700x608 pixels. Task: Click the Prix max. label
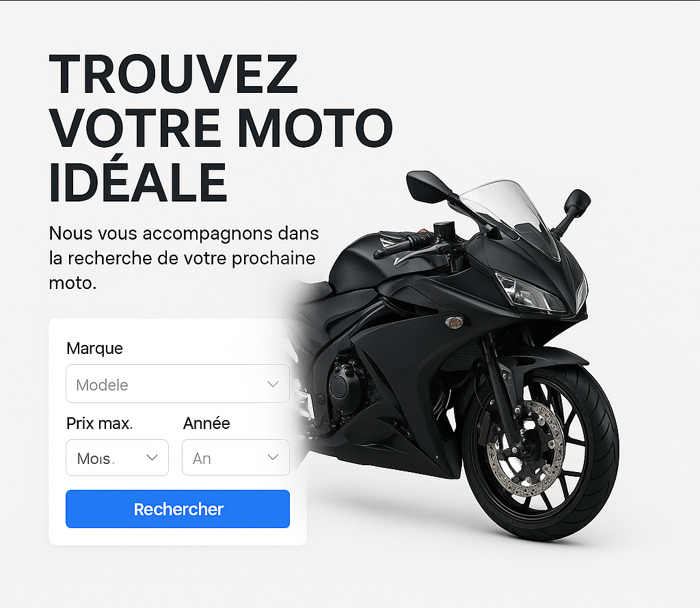click(100, 424)
